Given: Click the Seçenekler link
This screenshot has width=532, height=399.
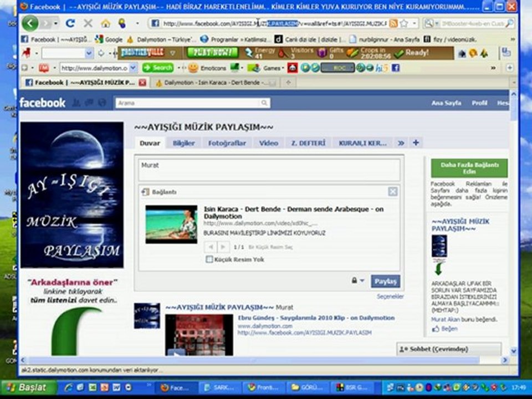Looking at the screenshot, I should [x=390, y=296].
